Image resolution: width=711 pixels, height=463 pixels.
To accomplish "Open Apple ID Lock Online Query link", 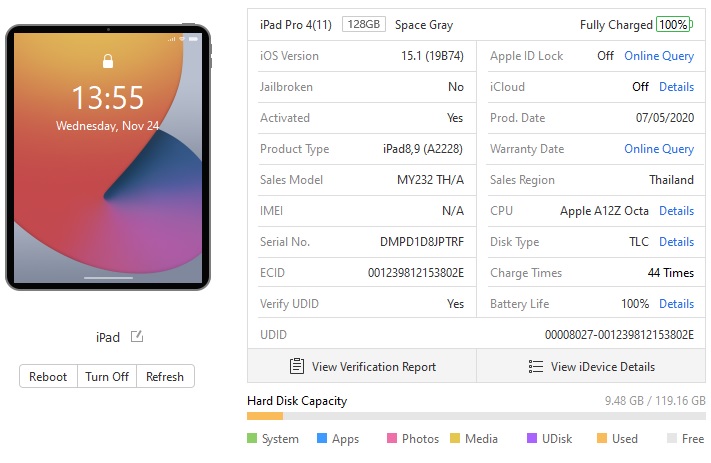I will pyautogui.click(x=659, y=56).
